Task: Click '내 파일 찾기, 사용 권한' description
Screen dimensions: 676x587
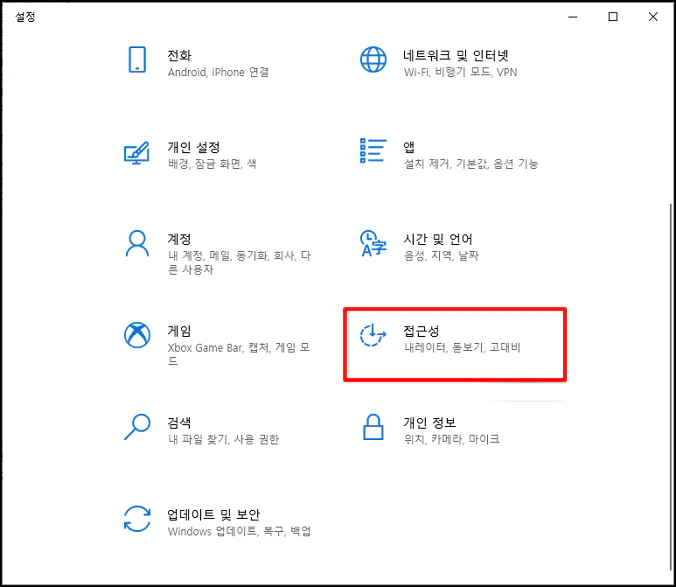Action: (223, 439)
